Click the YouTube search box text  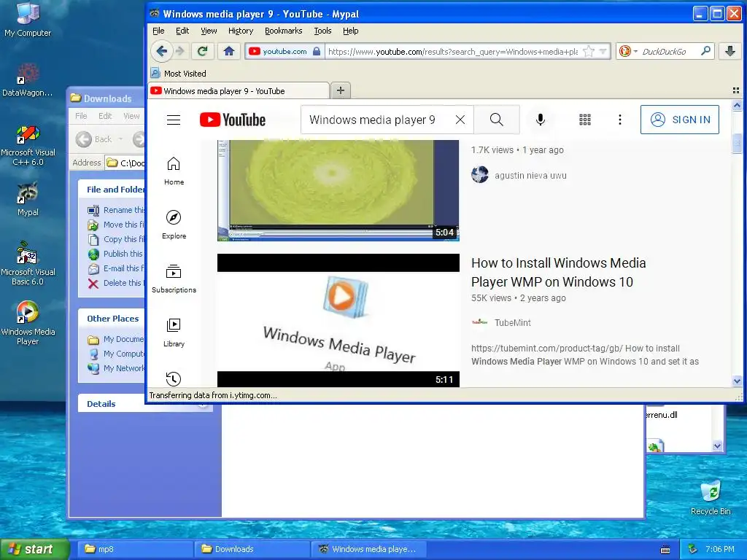(x=372, y=120)
